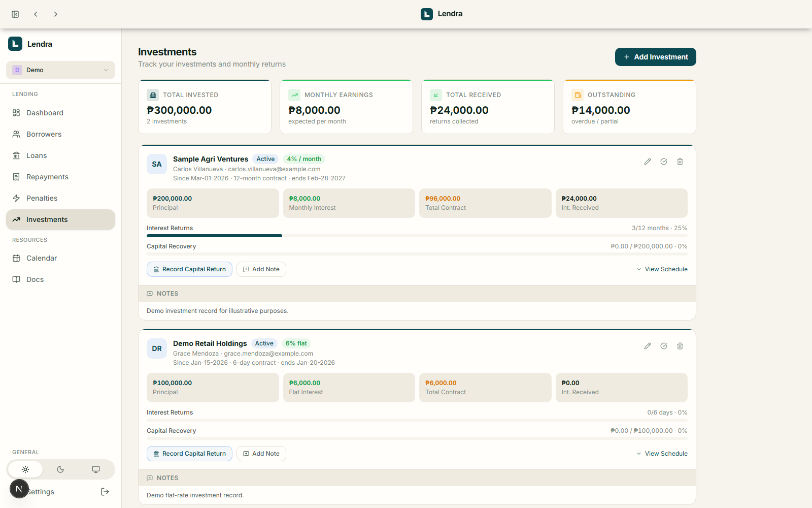Open Borrowers in the sidebar
Viewport: 812px width, 508px height.
[x=60, y=134]
